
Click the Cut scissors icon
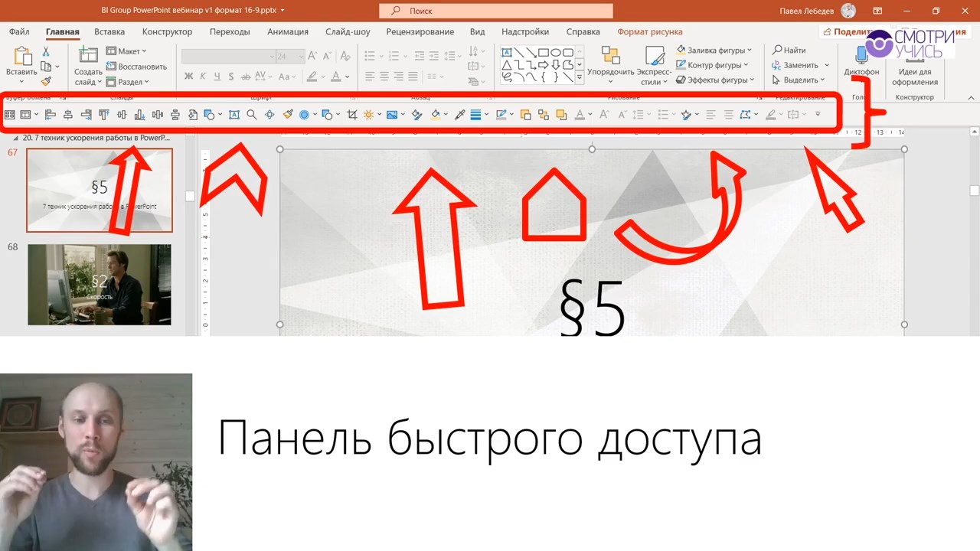click(46, 51)
